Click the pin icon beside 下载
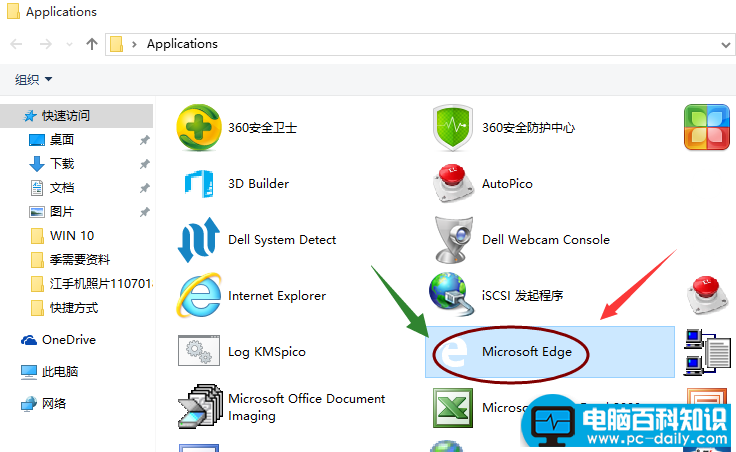This screenshot has width=736, height=452. 145,164
